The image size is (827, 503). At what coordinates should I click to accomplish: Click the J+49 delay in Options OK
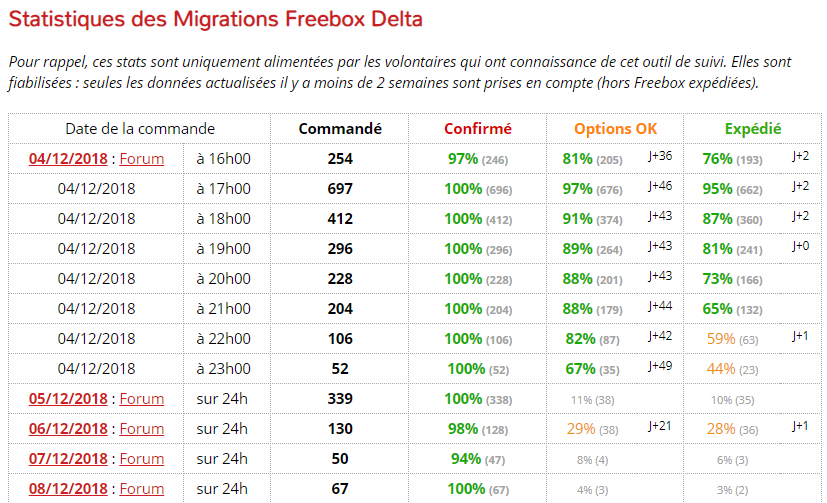click(x=660, y=365)
